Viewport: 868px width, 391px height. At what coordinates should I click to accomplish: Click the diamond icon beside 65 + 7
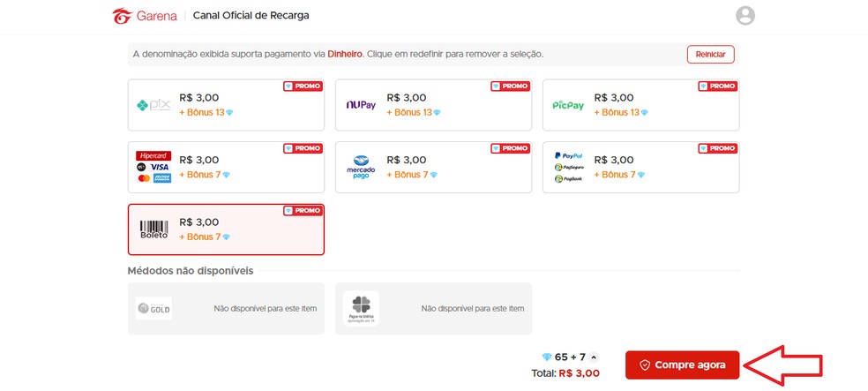547,357
